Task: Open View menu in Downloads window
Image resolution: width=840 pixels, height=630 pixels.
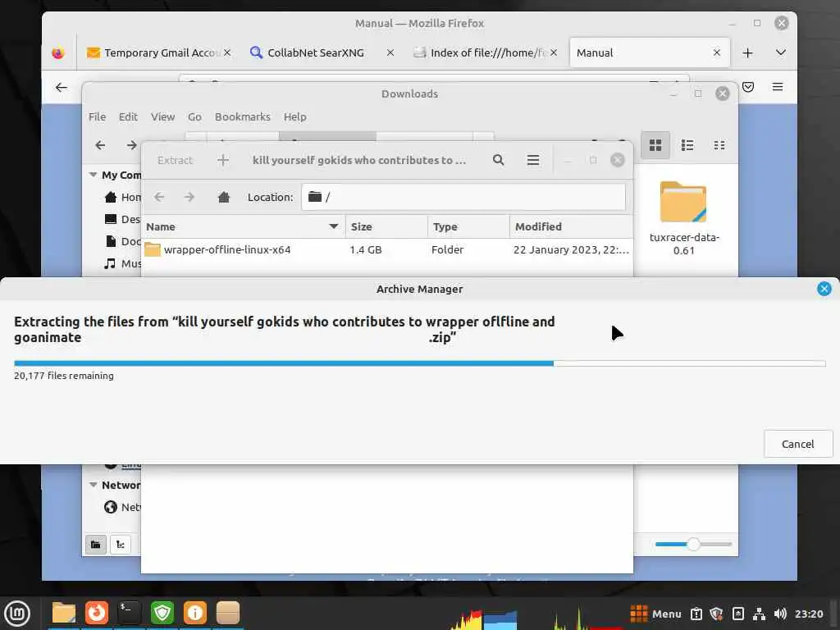Action: 162,116
